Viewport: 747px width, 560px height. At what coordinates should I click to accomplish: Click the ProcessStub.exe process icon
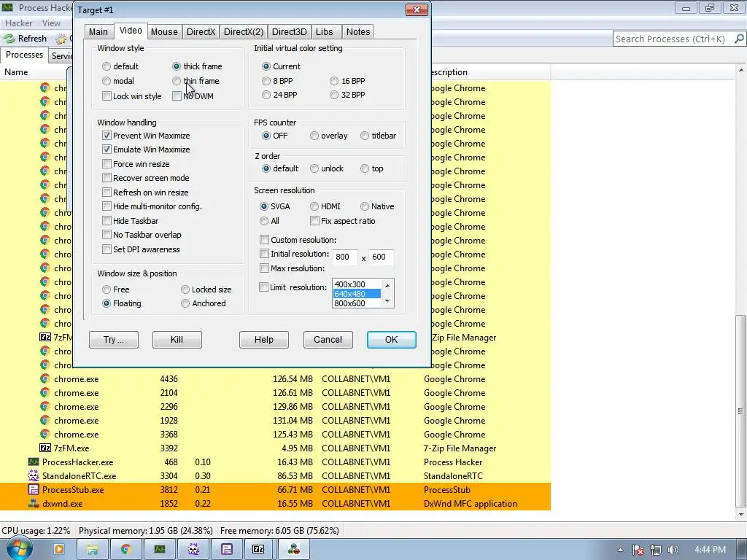coord(34,489)
